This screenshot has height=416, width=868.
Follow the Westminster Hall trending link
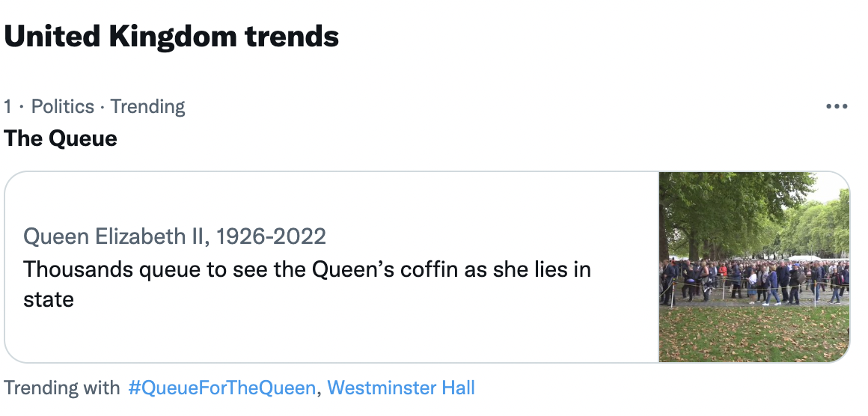401,388
